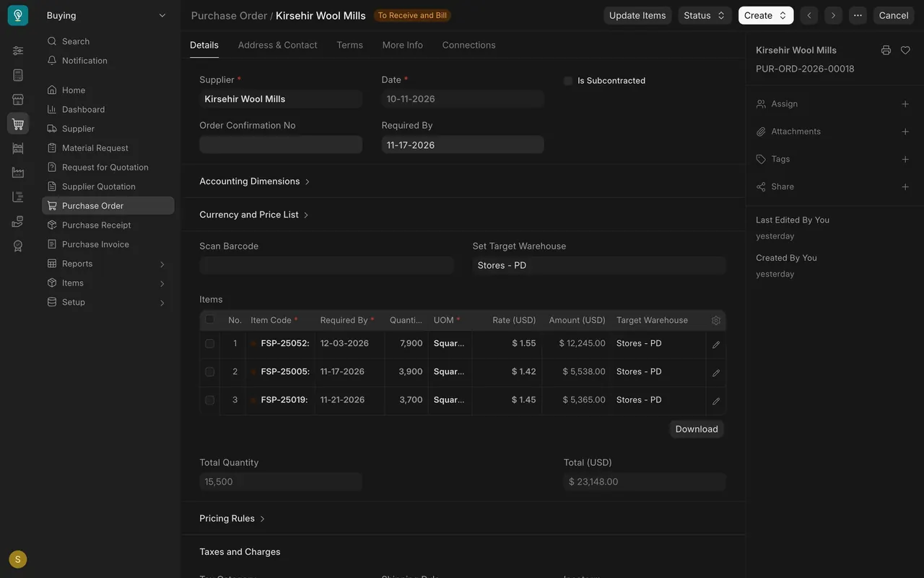Click the Download button below items
The height and width of the screenshot is (578, 924).
pos(697,429)
